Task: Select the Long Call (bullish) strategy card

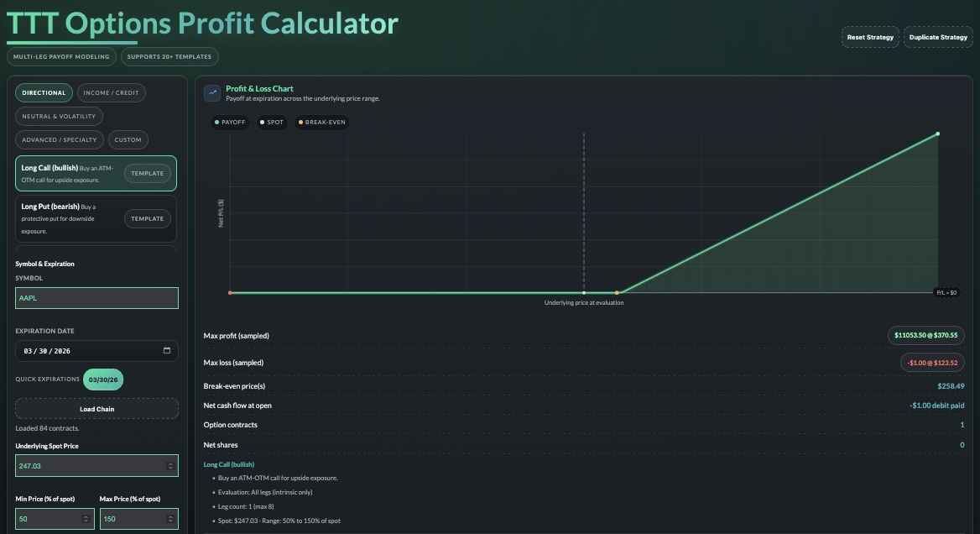Action: tap(96, 173)
